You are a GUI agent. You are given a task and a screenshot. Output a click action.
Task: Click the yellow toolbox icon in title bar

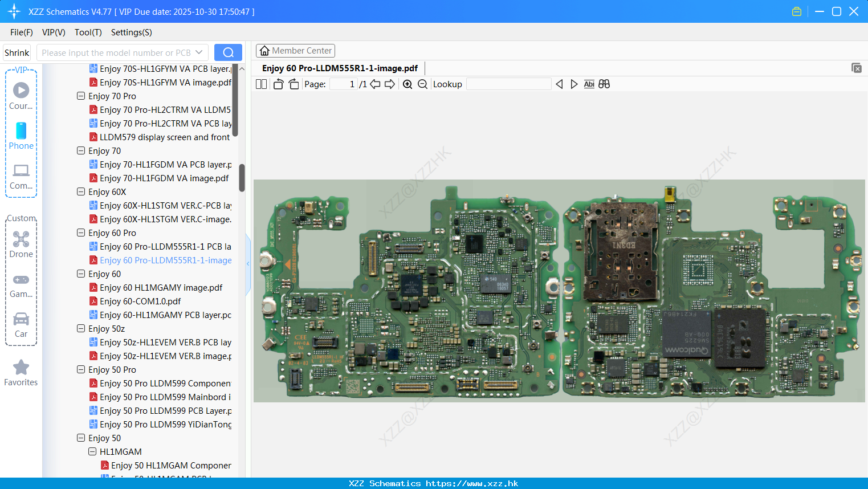(x=797, y=11)
